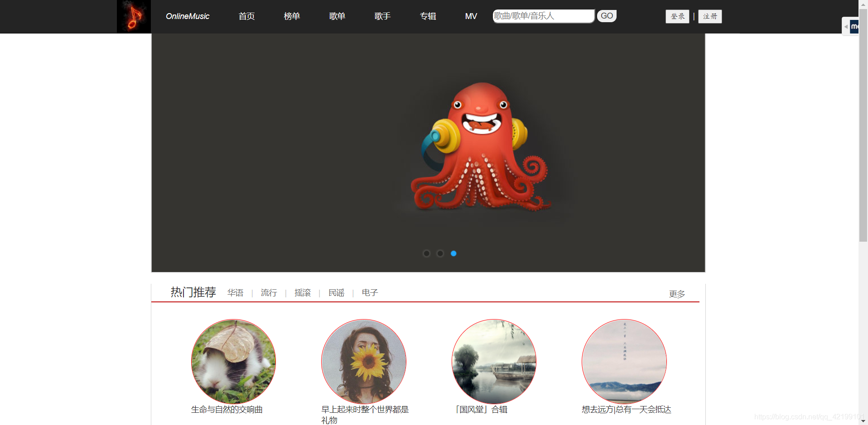
Task: Switch to the 华语 recommendation tab
Action: (235, 293)
